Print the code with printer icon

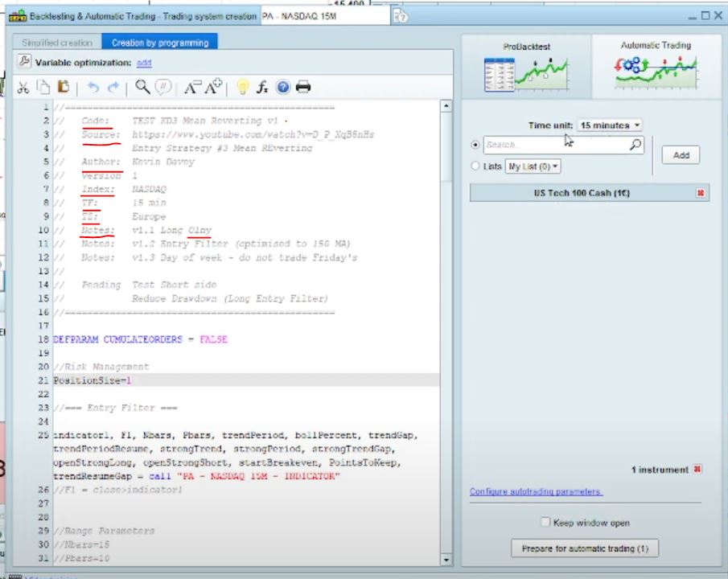(303, 88)
